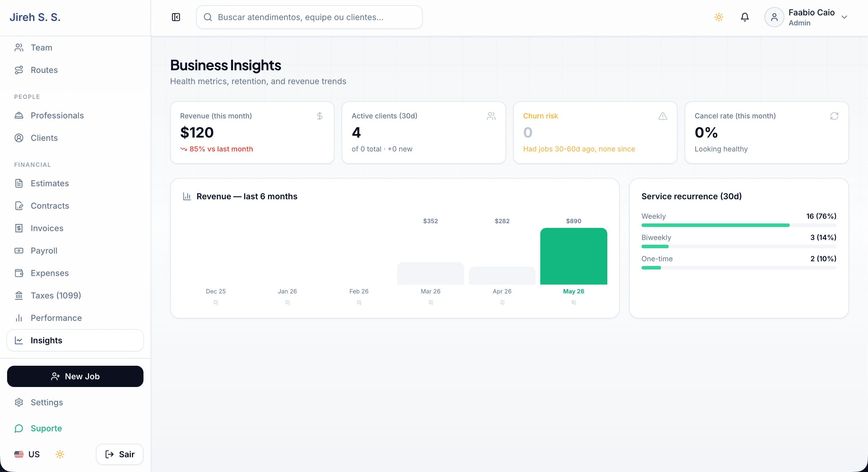The width and height of the screenshot is (868, 472).
Task: Click the One-time recurrence progress bar
Action: pyautogui.click(x=739, y=267)
